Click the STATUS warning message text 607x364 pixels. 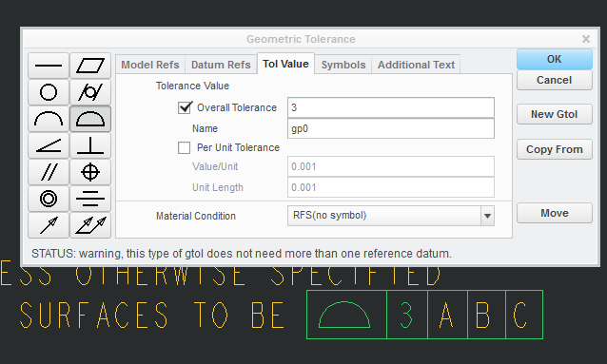tap(241, 254)
